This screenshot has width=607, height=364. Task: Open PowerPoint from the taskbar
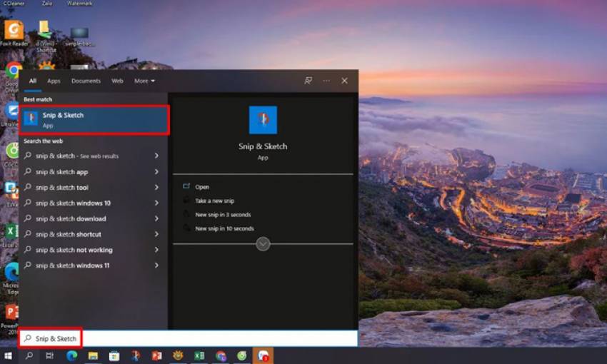point(157,355)
